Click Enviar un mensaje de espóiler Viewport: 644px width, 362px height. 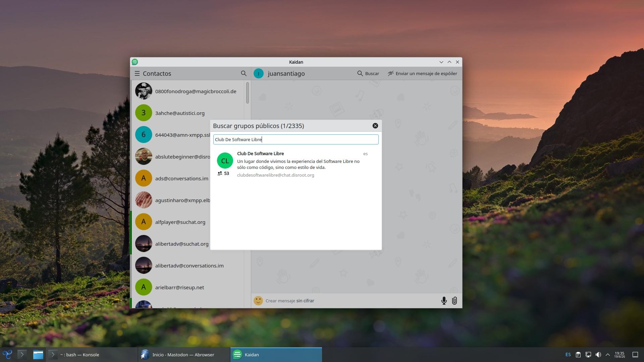tap(422, 73)
